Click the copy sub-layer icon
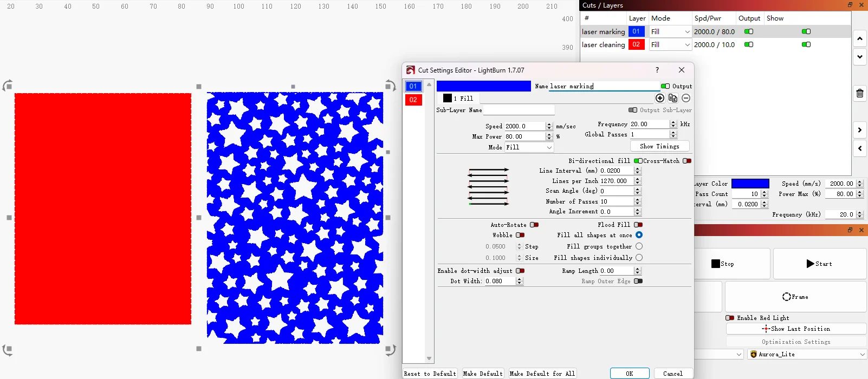Viewport: 868px width, 379px height. (673, 98)
